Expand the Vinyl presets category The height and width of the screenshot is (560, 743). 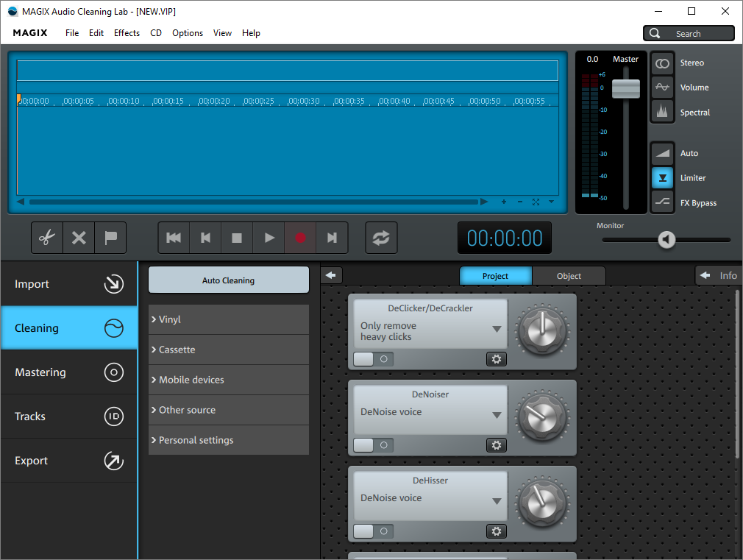(x=228, y=319)
